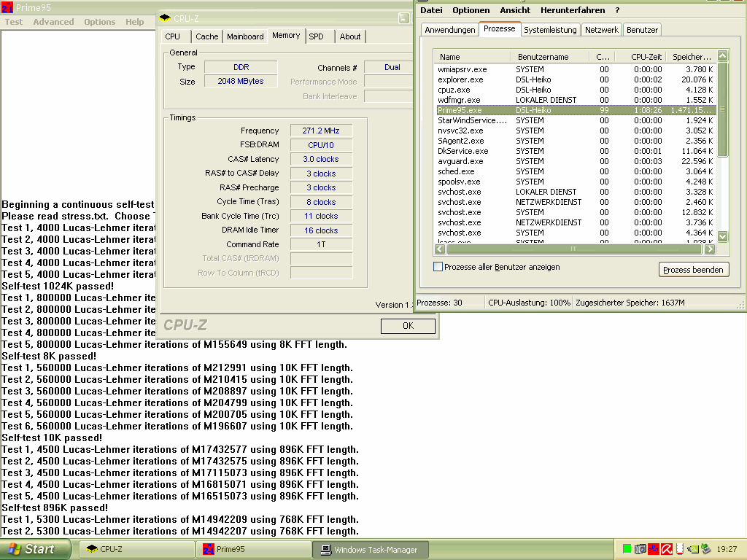The image size is (747, 560).
Task: Click the Windows Start button
Action: pos(35,549)
